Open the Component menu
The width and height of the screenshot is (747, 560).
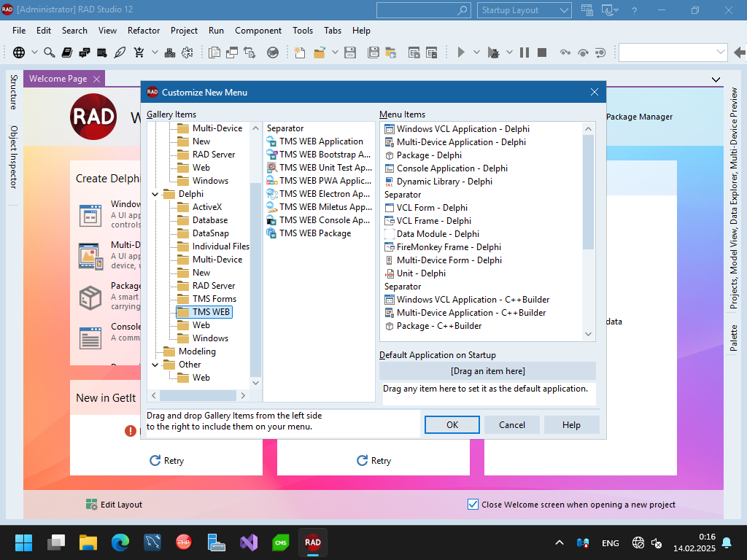258,31
